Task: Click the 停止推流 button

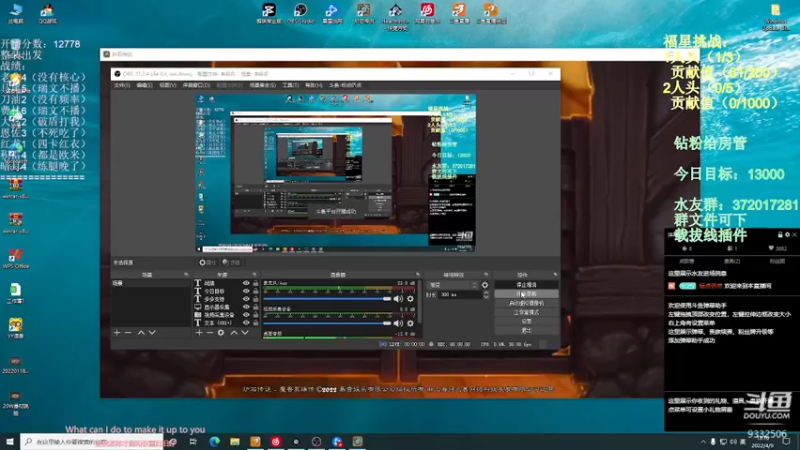Action: coord(526,285)
